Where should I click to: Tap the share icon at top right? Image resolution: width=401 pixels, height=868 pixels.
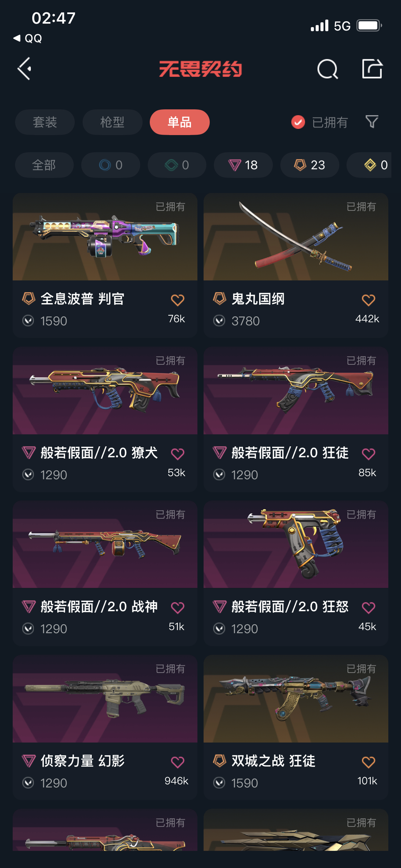click(x=372, y=69)
